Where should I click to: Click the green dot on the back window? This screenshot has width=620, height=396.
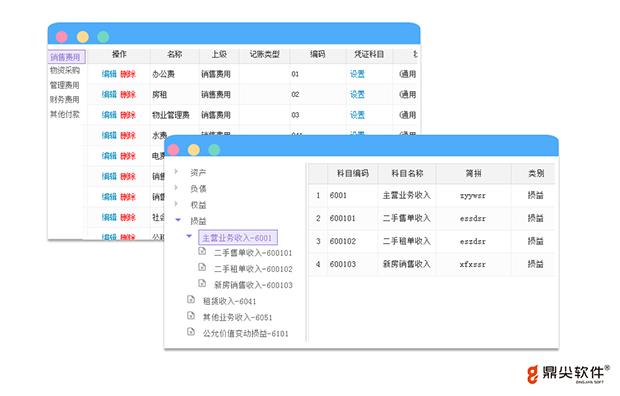pos(103,37)
